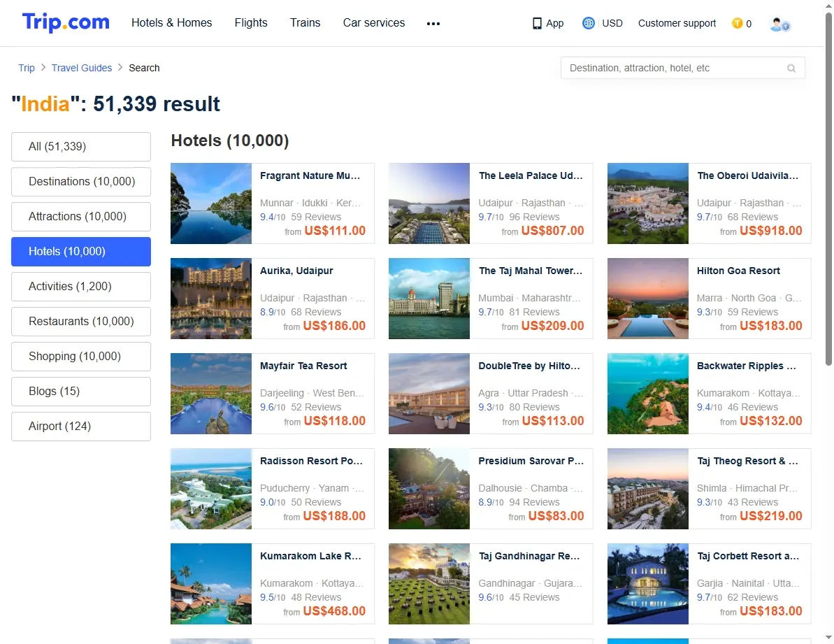Image resolution: width=834 pixels, height=644 pixels.
Task: Open the Customer support link
Action: coord(677,23)
